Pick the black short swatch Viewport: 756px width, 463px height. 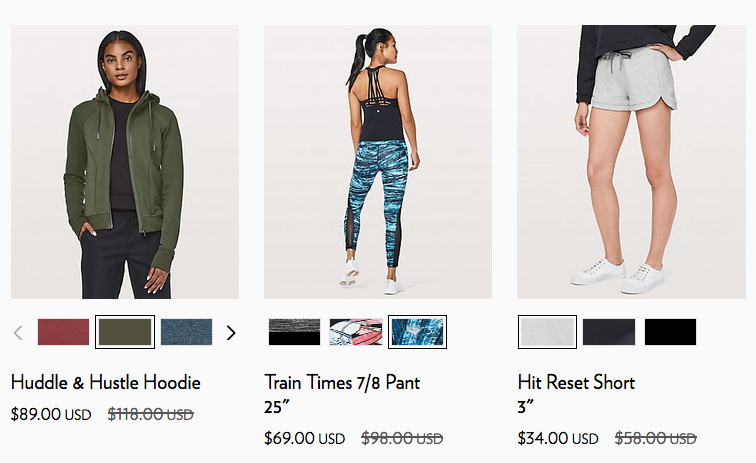(x=670, y=332)
